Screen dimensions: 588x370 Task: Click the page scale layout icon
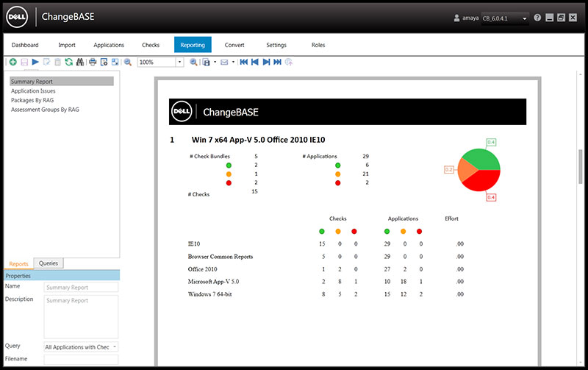[115, 62]
